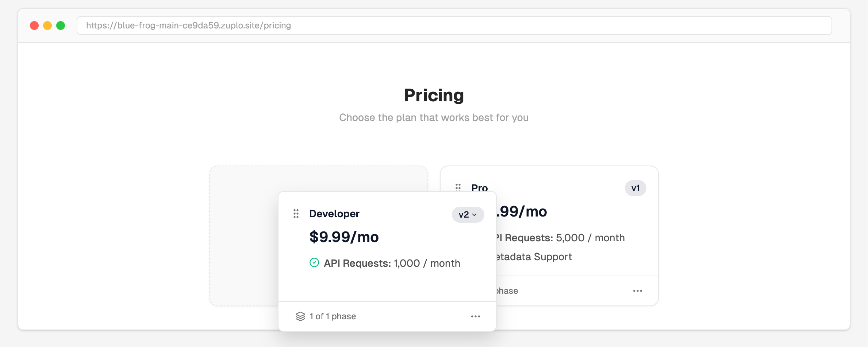Image resolution: width=868 pixels, height=347 pixels.
Task: Click the yellow traffic light button
Action: tap(47, 26)
